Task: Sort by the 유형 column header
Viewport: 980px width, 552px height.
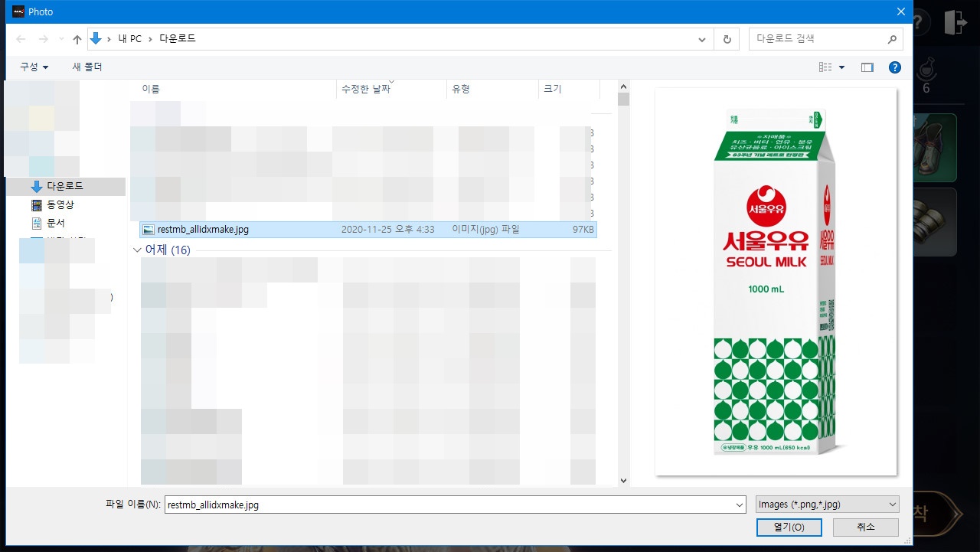Action: click(x=461, y=90)
